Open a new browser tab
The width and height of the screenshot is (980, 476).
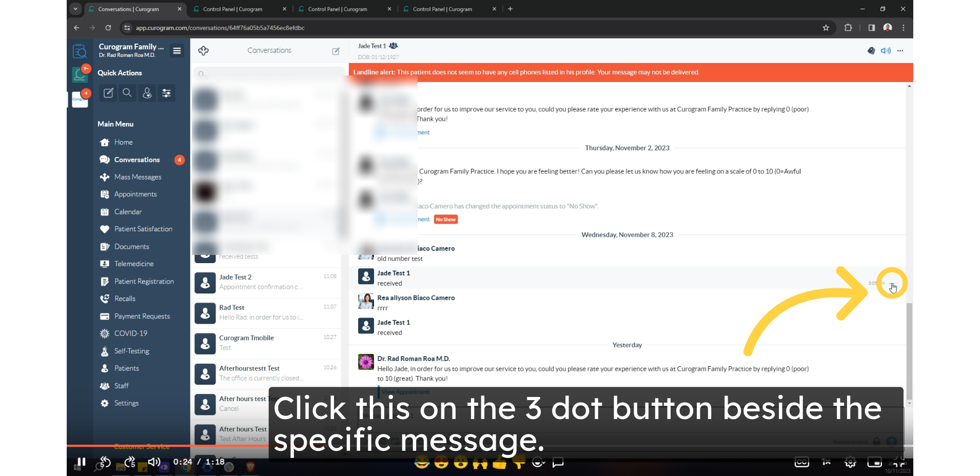click(510, 9)
